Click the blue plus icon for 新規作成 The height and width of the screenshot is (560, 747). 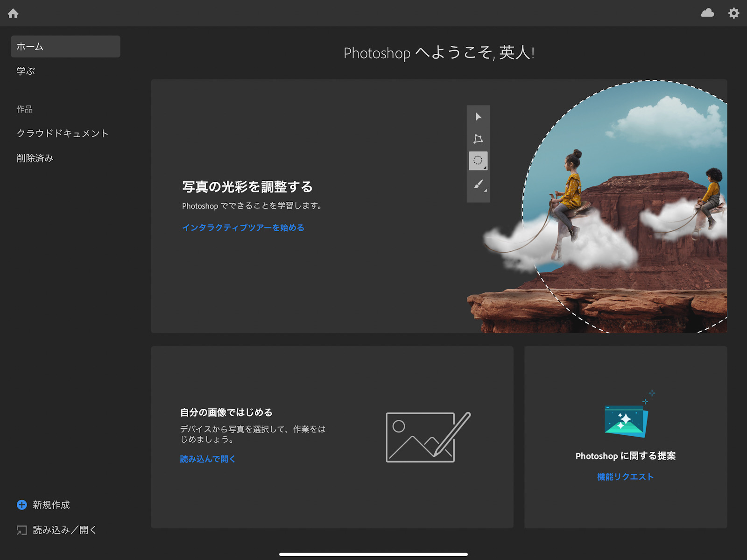tap(22, 505)
